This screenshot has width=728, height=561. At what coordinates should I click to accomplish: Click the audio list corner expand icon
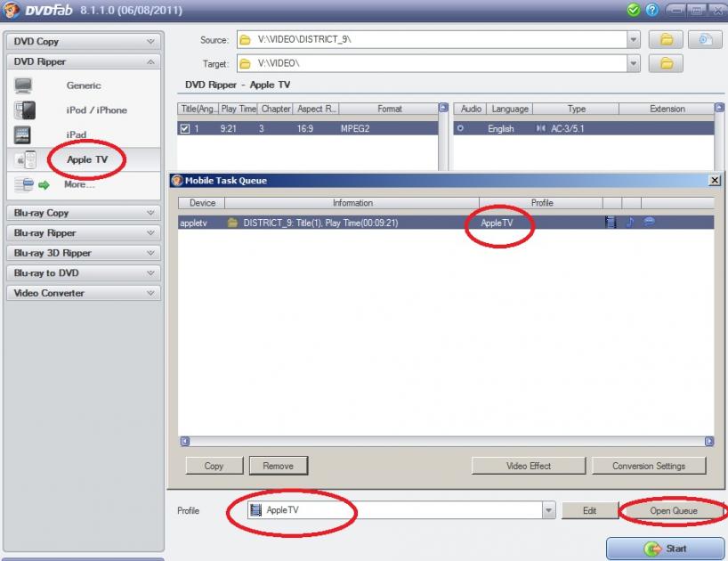click(x=719, y=108)
